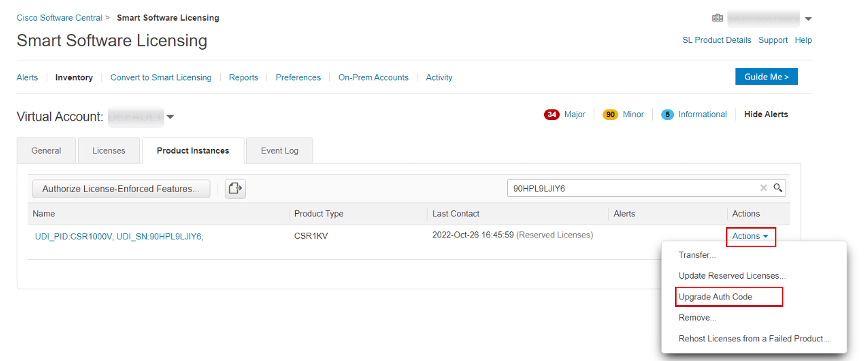Open the Virtual Account dropdown
This screenshot has height=361, width=868.
point(170,117)
